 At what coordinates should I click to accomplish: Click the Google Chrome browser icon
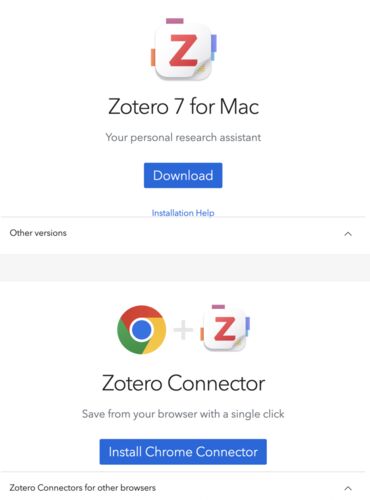pyautogui.click(x=142, y=329)
